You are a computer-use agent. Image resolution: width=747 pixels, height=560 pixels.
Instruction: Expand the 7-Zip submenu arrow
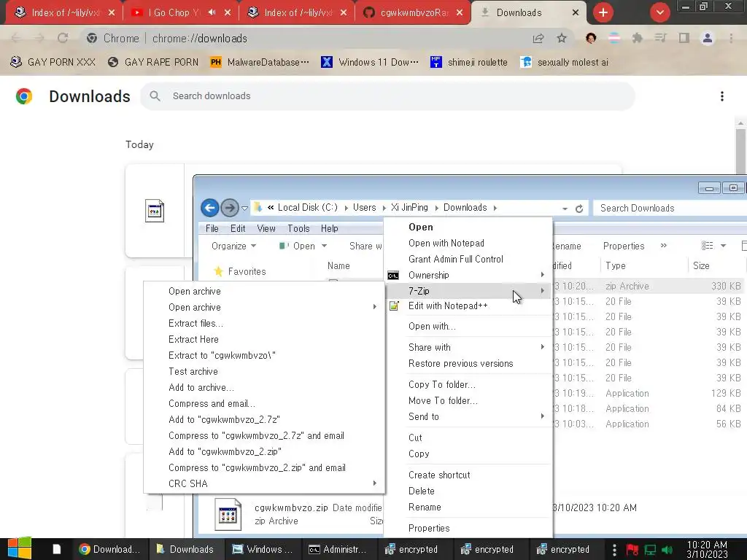[542, 290]
